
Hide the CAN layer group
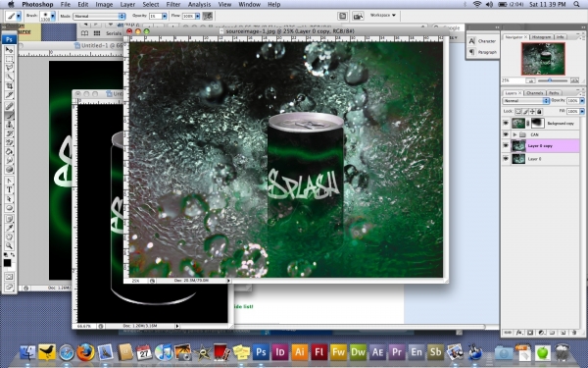(506, 134)
